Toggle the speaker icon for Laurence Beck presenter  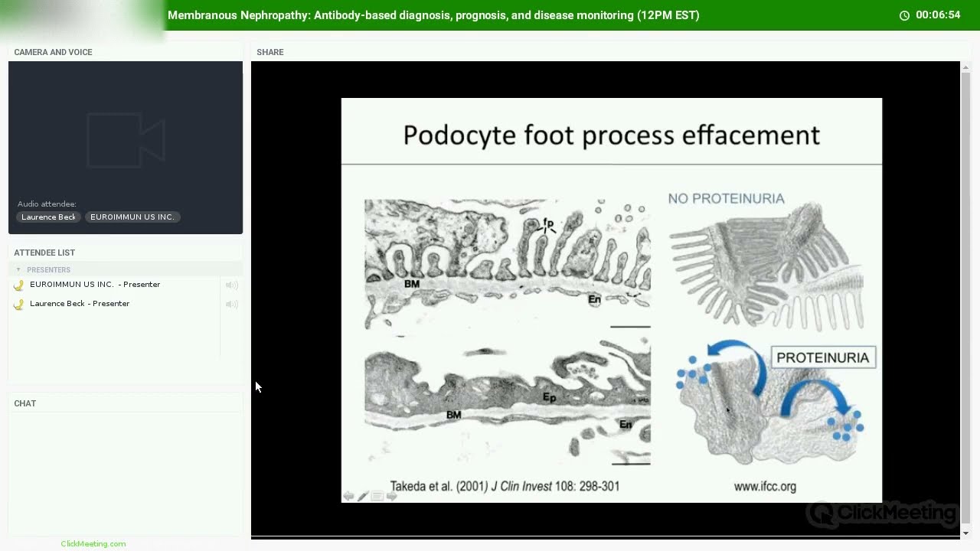click(231, 304)
